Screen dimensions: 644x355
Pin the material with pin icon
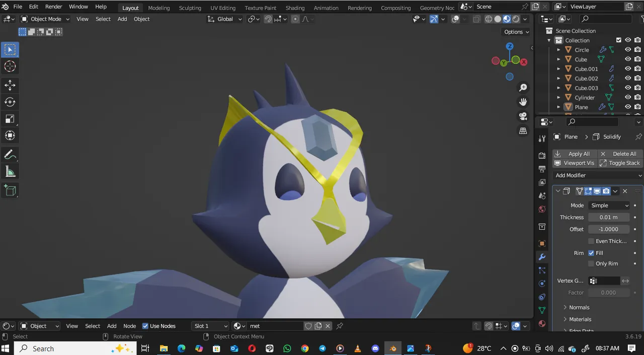340,326
